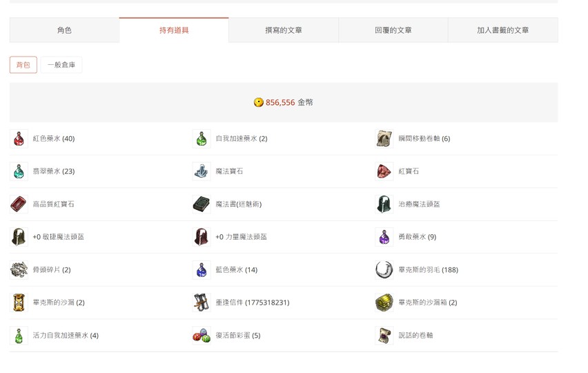Click the 畢克斯的沙漏 hourglass icon
The width and height of the screenshot is (588, 373).
tap(19, 303)
